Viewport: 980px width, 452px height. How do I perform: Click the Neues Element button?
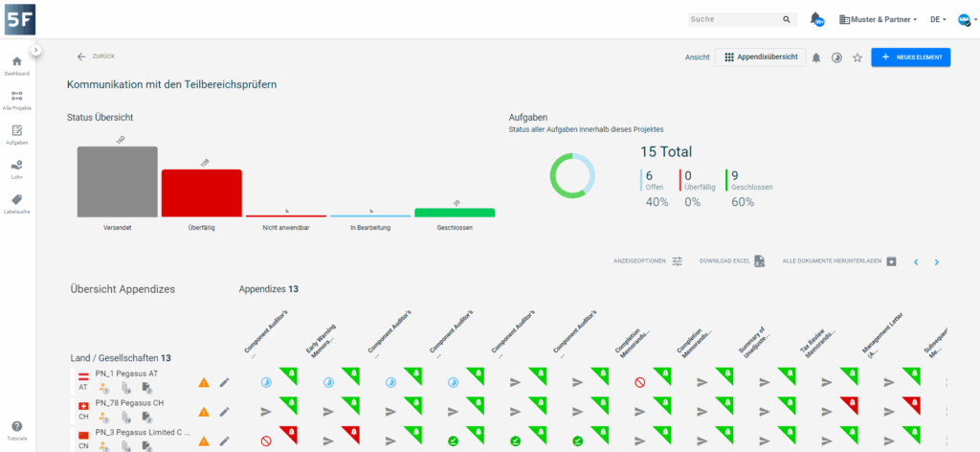[x=910, y=57]
